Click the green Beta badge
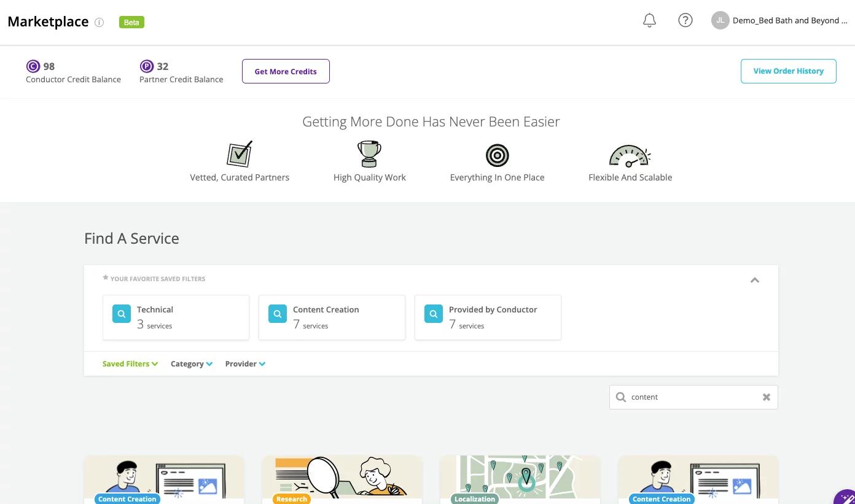Screen dimensions: 855x504 point(131,22)
